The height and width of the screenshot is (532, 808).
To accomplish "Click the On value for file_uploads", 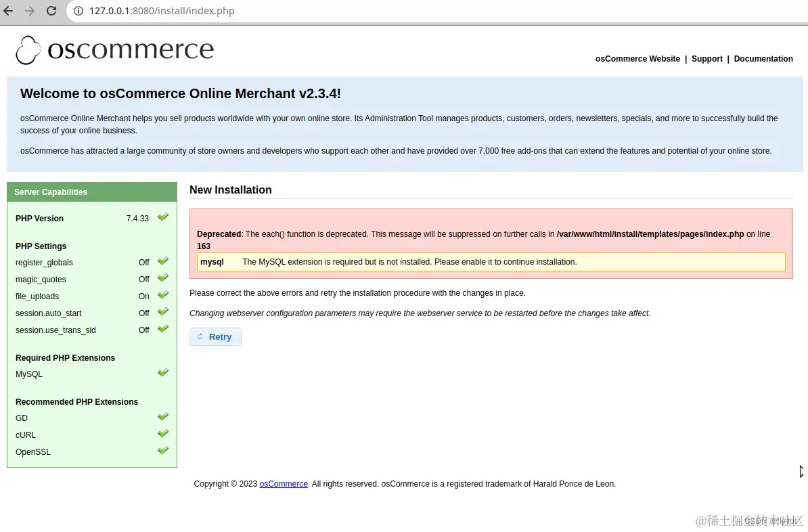I will click(x=143, y=296).
